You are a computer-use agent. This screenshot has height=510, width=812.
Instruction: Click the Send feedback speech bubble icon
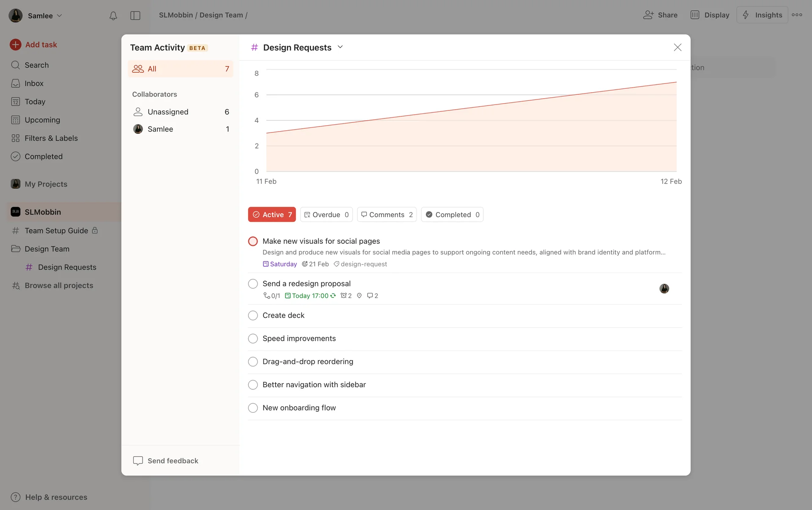138,460
